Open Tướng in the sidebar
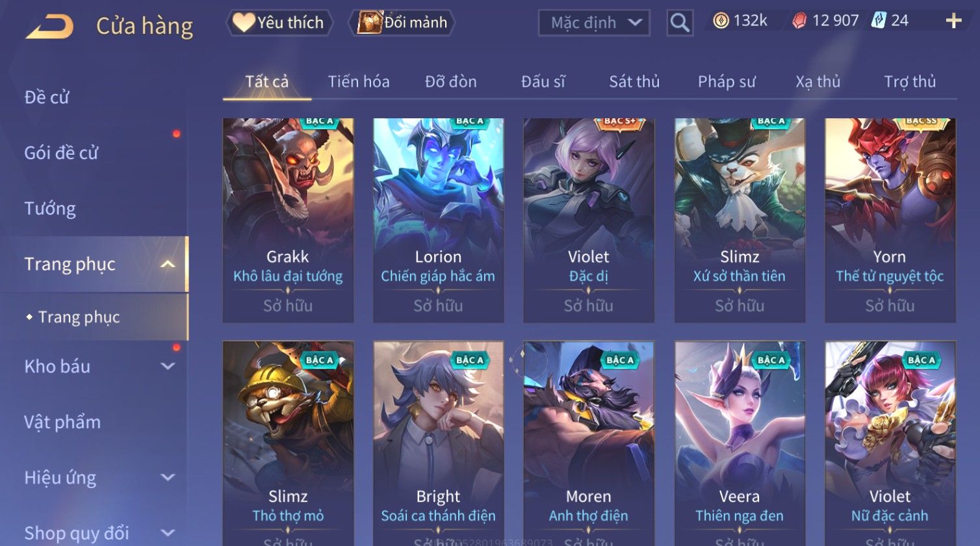This screenshot has width=980, height=546. click(x=50, y=208)
